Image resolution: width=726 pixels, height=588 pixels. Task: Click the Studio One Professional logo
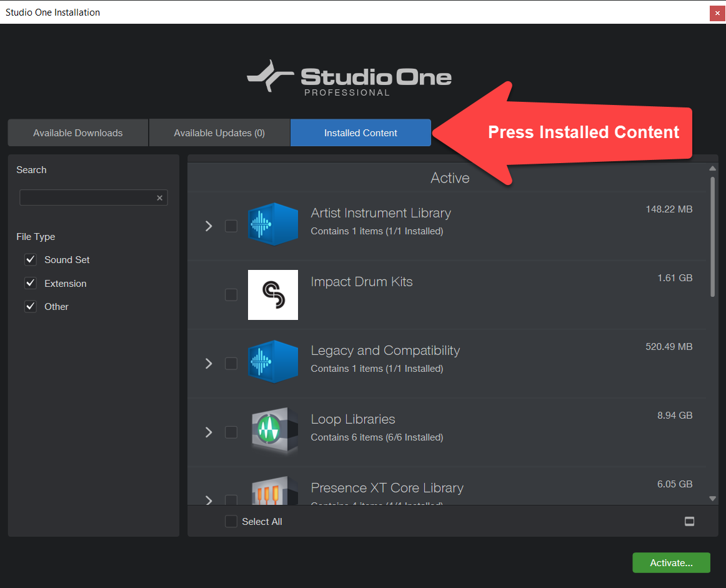[349, 76]
